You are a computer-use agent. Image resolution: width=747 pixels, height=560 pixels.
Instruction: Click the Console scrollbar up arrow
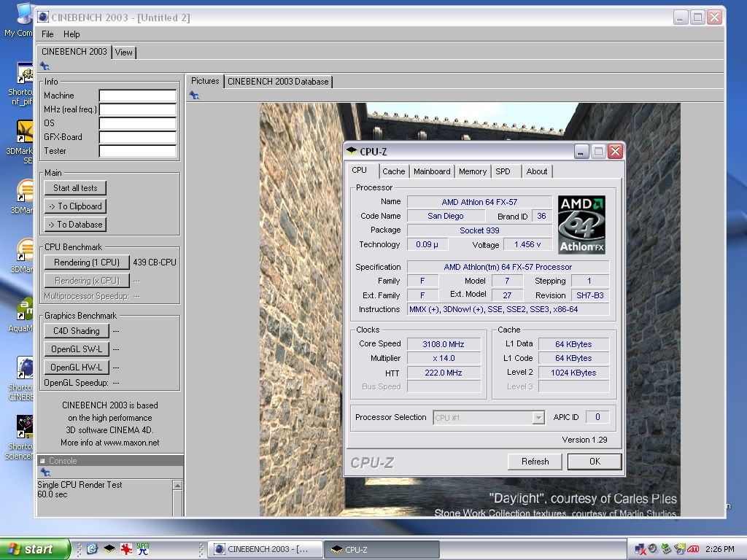[x=177, y=485]
